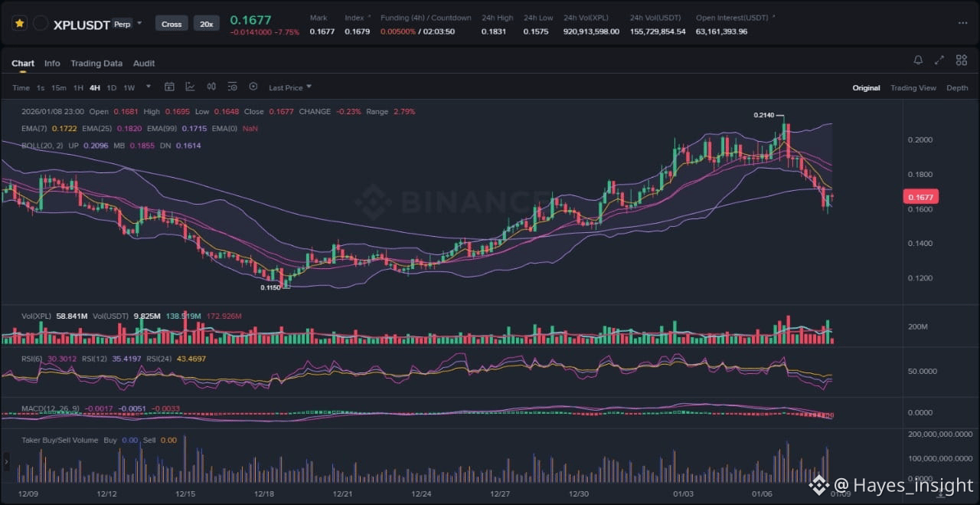The height and width of the screenshot is (505, 980).
Task: Click the Mark price 0.1677 value
Action: pyautogui.click(x=322, y=31)
